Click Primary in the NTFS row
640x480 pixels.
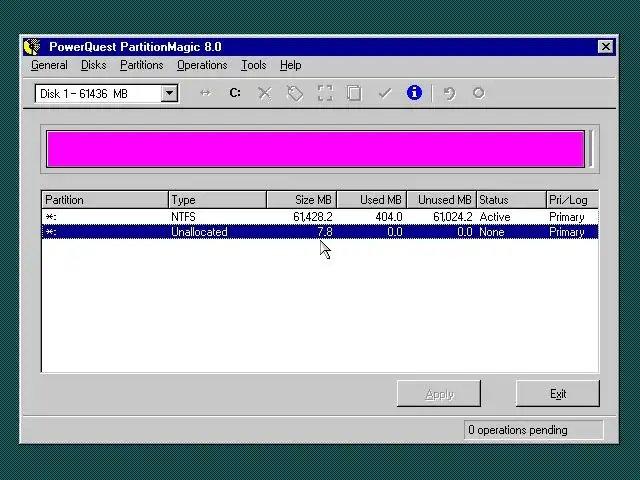[x=567, y=217]
